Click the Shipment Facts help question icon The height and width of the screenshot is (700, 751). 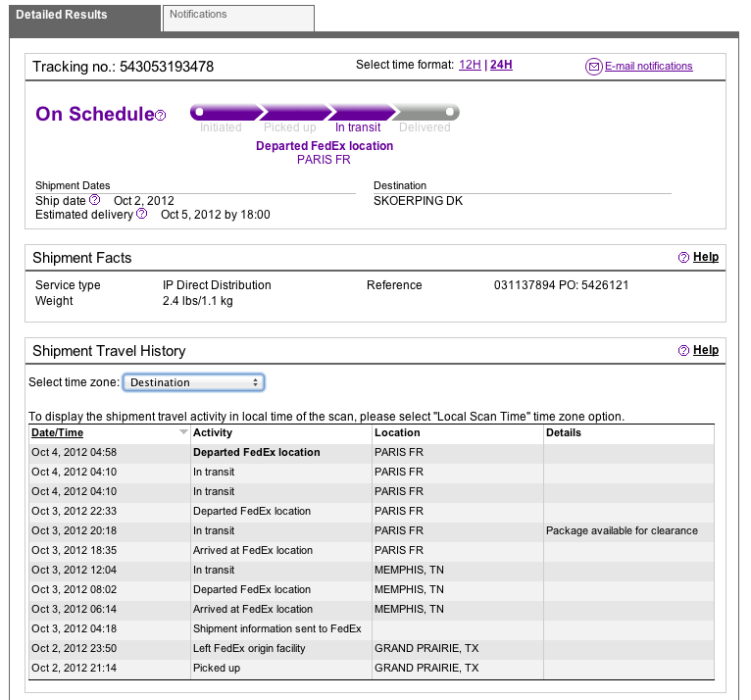coord(683,258)
